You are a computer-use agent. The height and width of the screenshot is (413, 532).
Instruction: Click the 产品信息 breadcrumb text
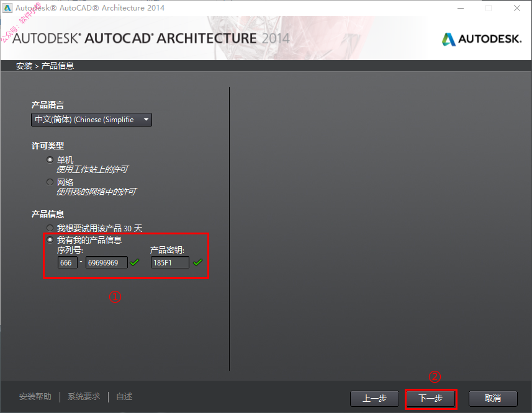[x=58, y=66]
